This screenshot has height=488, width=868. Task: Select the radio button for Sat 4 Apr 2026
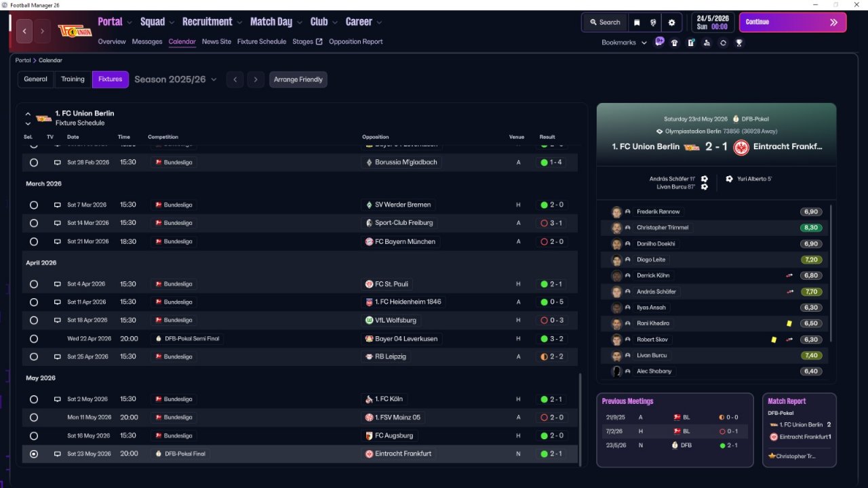coord(34,284)
